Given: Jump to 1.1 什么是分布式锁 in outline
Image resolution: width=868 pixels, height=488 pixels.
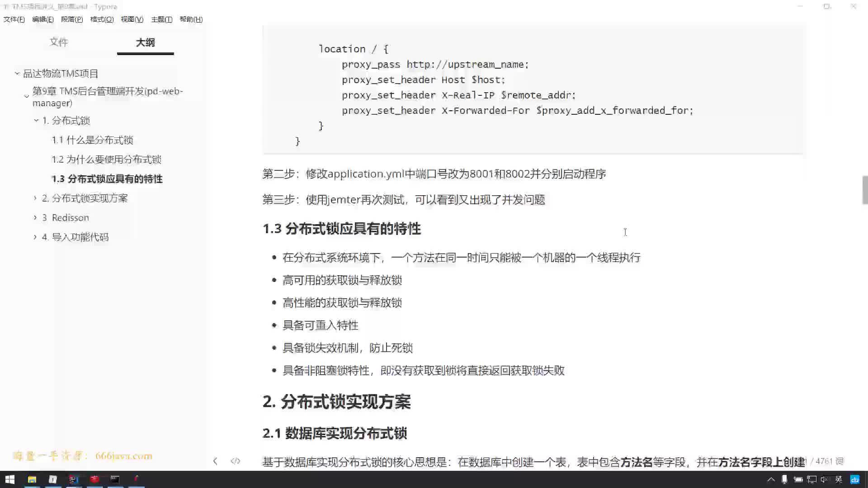Looking at the screenshot, I should (92, 140).
